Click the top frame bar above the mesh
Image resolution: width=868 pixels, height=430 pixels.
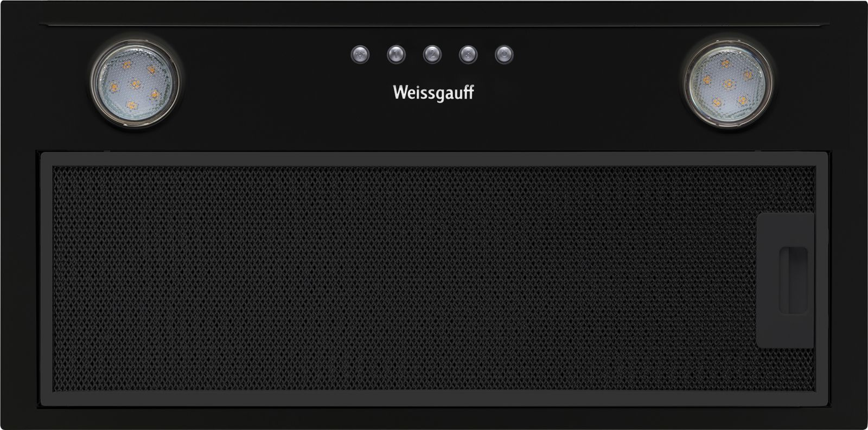point(434,158)
